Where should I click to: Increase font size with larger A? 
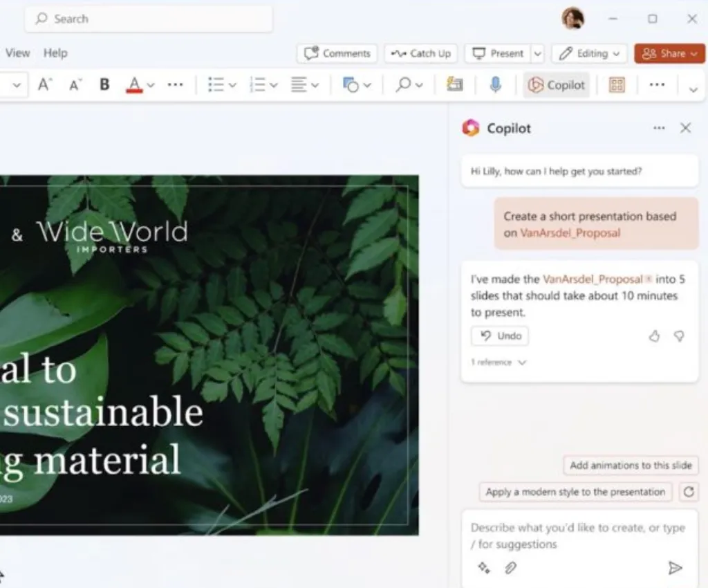[45, 84]
